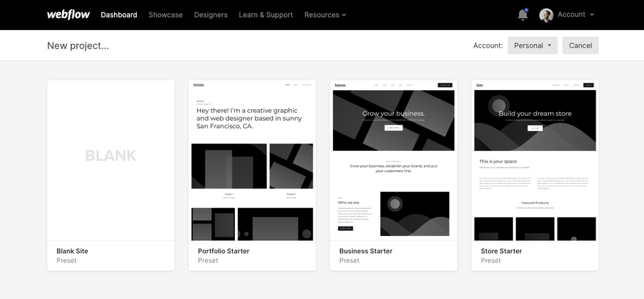The width and height of the screenshot is (644, 299).
Task: Pick the Business Starter template preview
Action: (394, 160)
